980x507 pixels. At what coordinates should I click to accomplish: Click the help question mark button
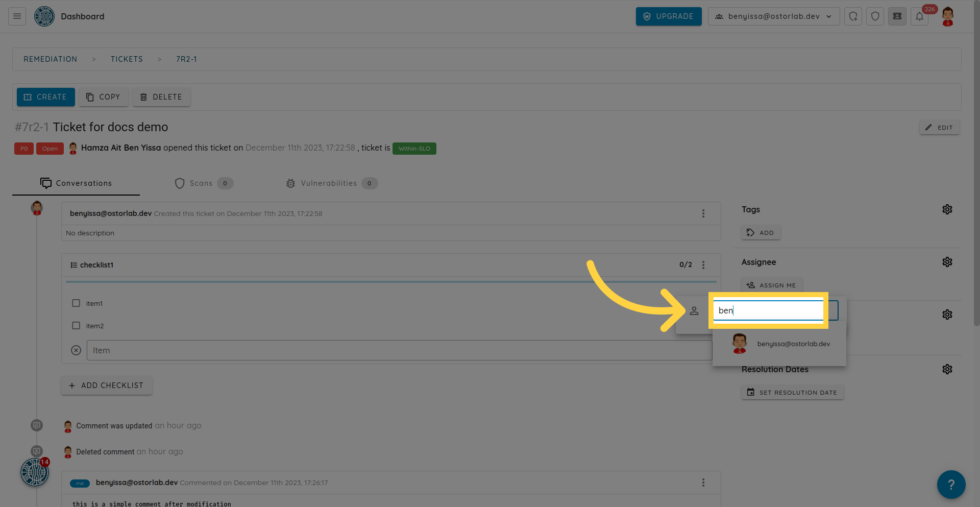(950, 484)
